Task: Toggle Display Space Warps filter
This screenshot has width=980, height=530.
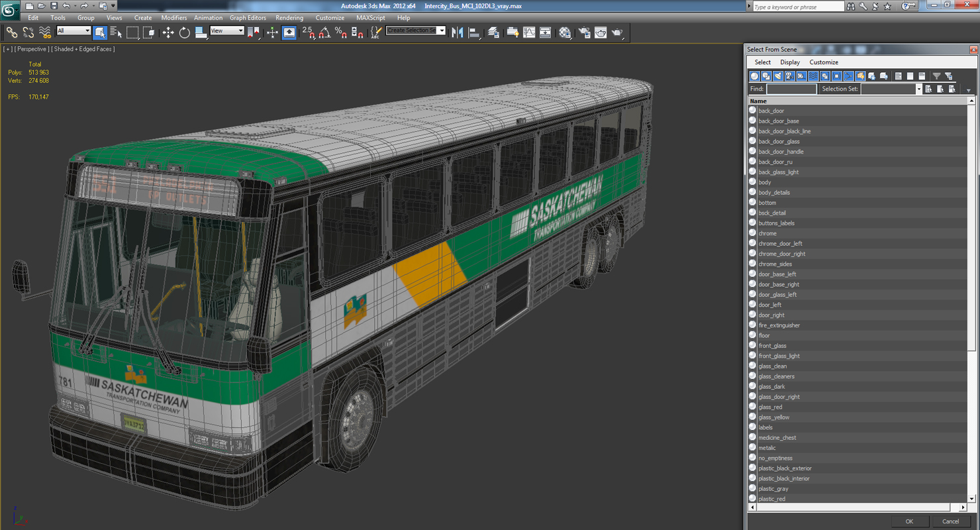Action: tap(813, 76)
